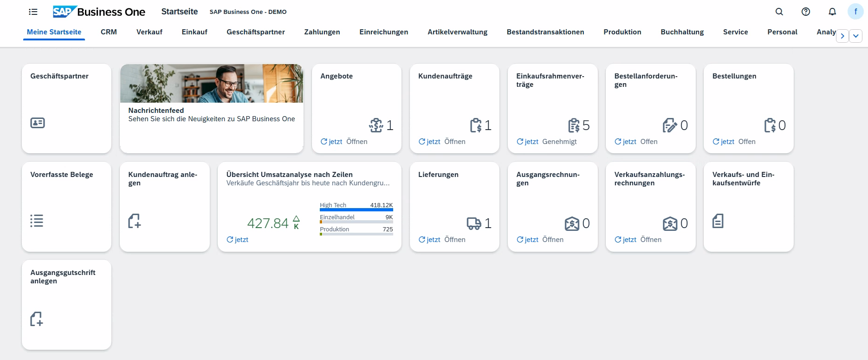Open the user profile avatar

855,12
